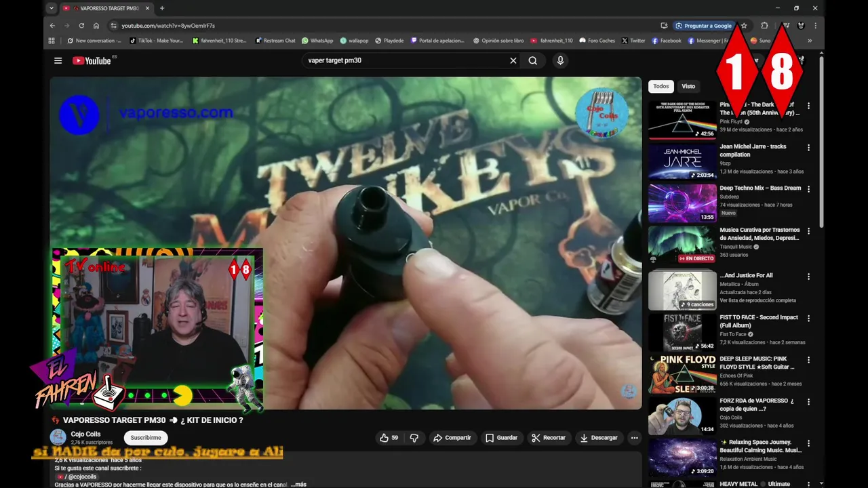
Task: Open options menu for FORZ RDA video
Action: pyautogui.click(x=808, y=402)
